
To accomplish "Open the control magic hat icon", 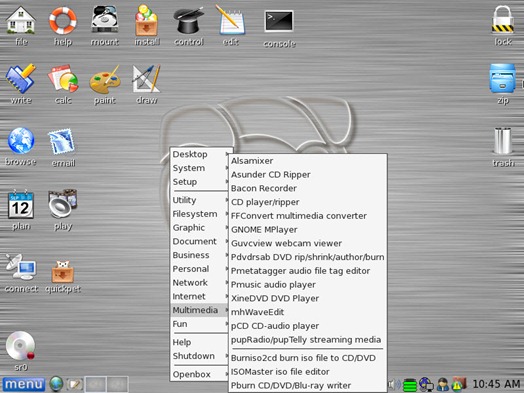I will (x=188, y=21).
